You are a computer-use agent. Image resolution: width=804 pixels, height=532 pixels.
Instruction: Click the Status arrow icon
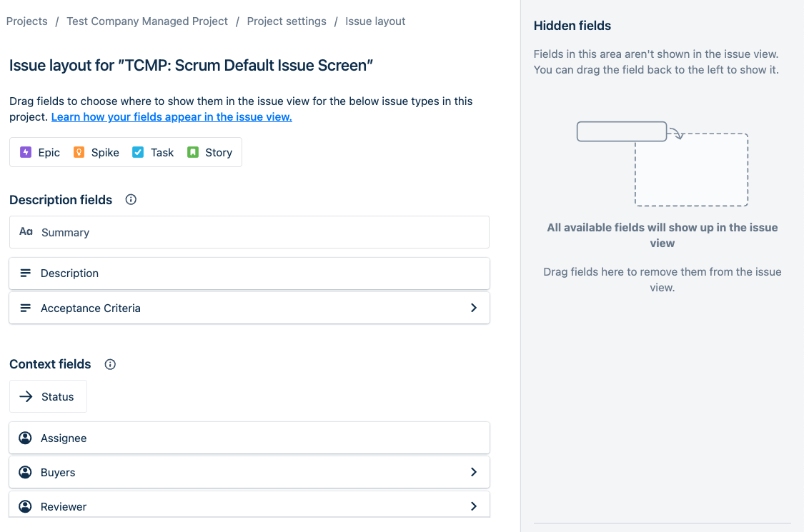26,397
